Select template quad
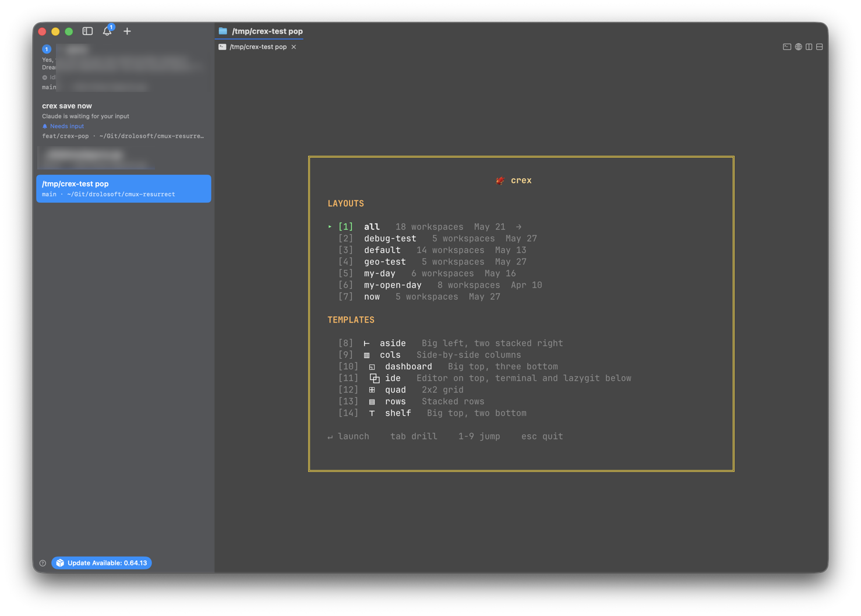 (401, 390)
